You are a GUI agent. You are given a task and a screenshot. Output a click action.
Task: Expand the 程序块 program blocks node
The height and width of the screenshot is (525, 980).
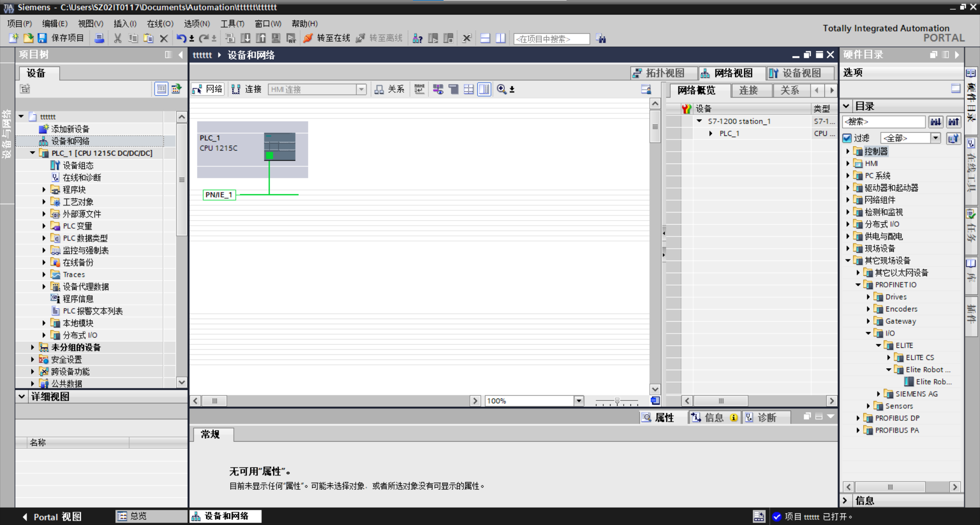[44, 189]
